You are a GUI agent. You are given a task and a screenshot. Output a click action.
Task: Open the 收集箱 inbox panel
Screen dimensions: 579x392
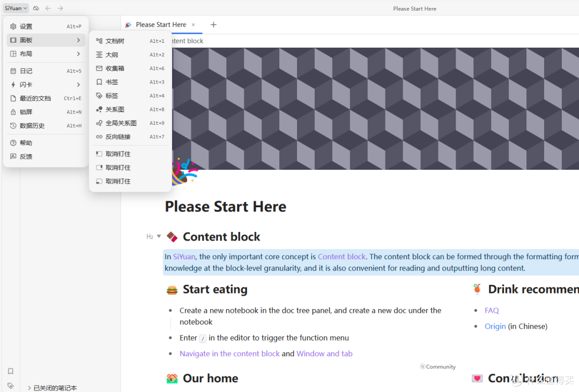click(130, 68)
